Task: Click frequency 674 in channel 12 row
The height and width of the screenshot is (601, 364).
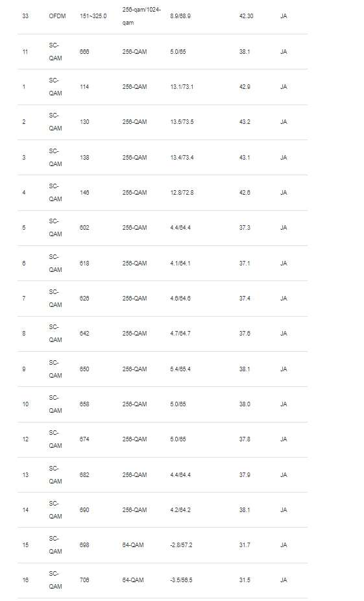Action: [84, 439]
